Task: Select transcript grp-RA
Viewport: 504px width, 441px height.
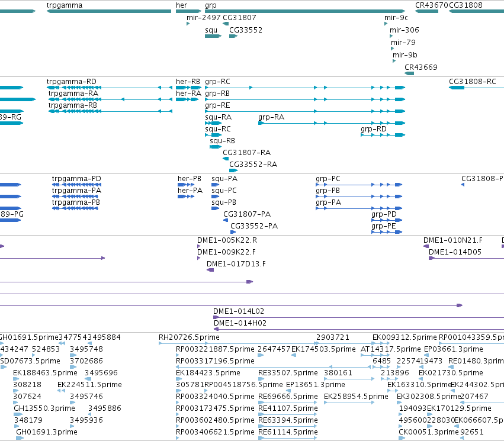Action: coord(332,123)
